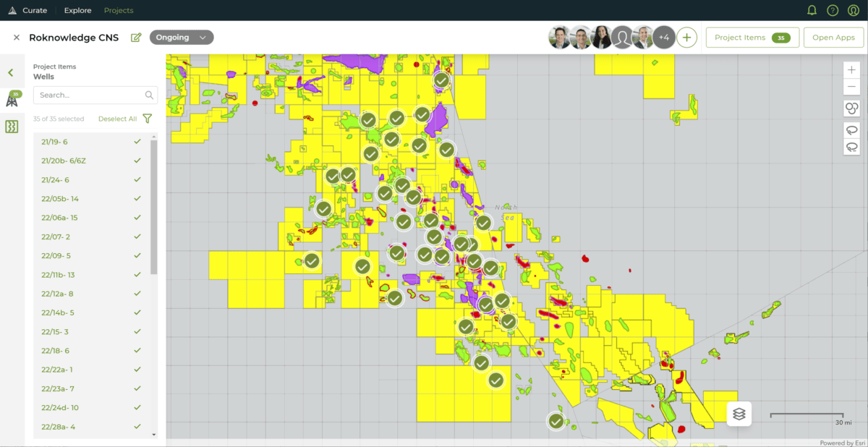Deselect well 22/15- 3 checkmark
The image size is (868, 447).
tap(137, 332)
